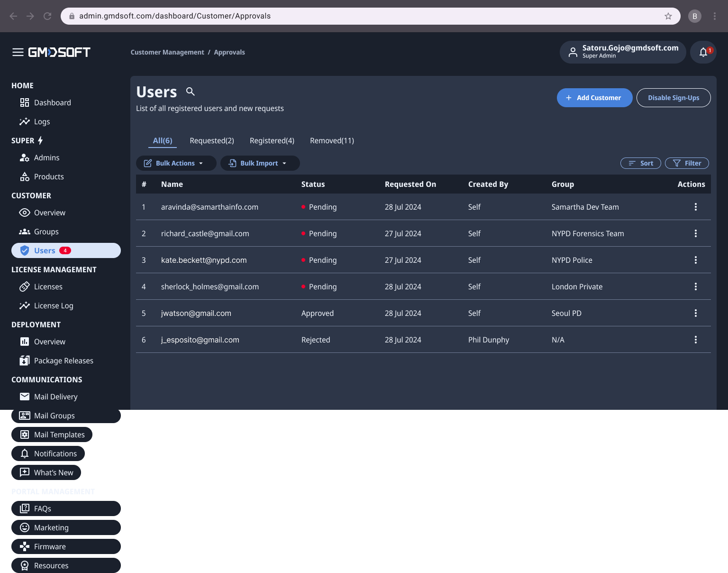Open actions menu for sherlock_holmes@gmail.com
This screenshot has height=573, width=728.
tap(696, 286)
